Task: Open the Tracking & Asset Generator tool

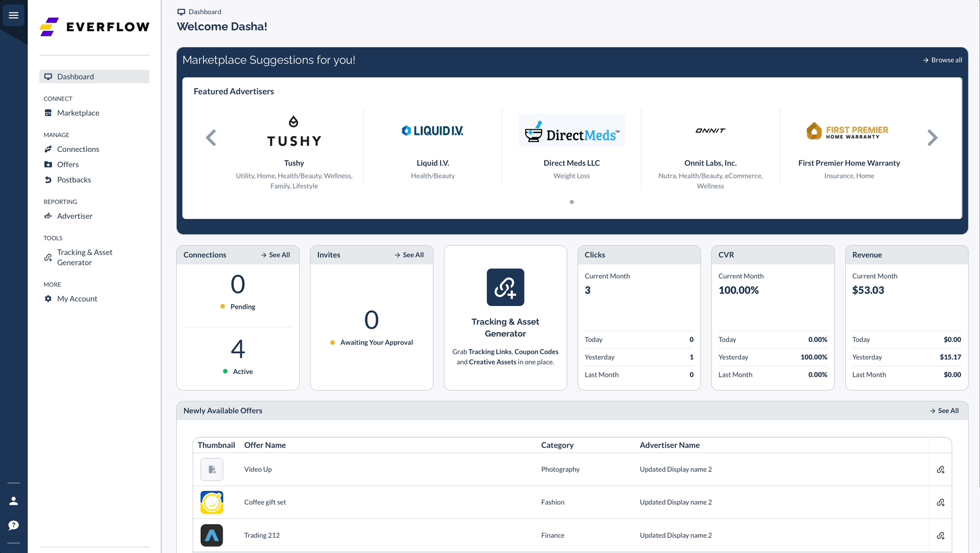Action: click(x=85, y=257)
